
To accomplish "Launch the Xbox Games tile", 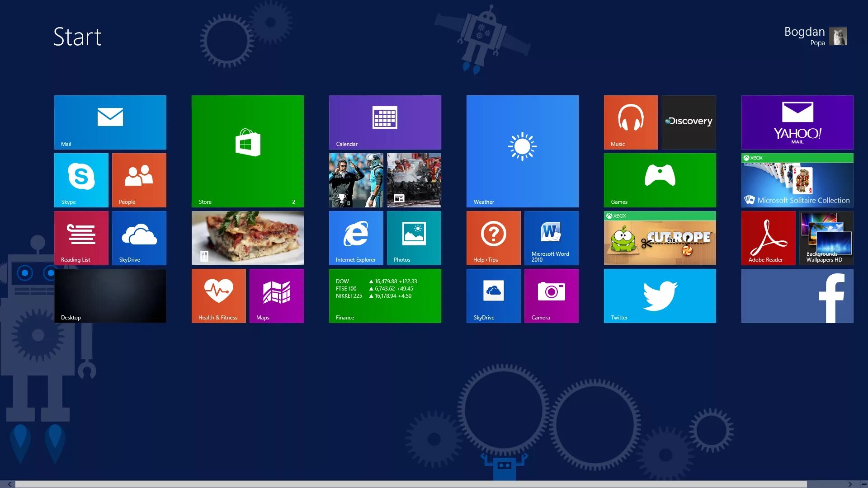I will click(x=660, y=180).
